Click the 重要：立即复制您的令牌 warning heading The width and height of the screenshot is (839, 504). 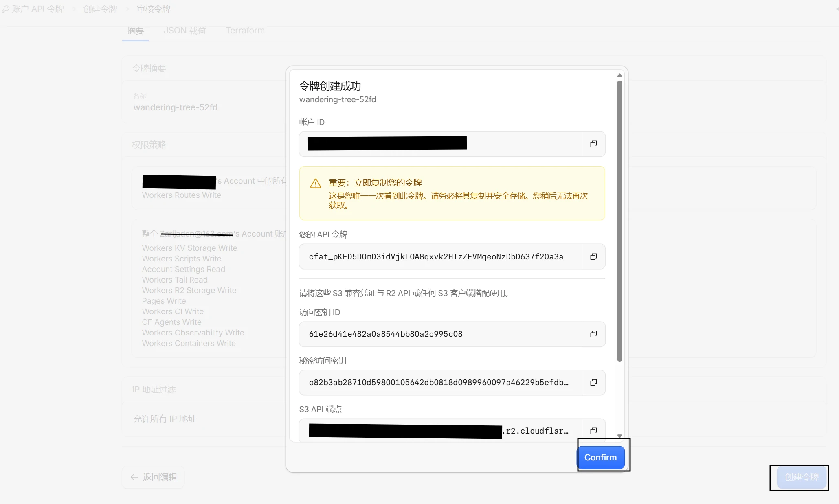(x=375, y=183)
